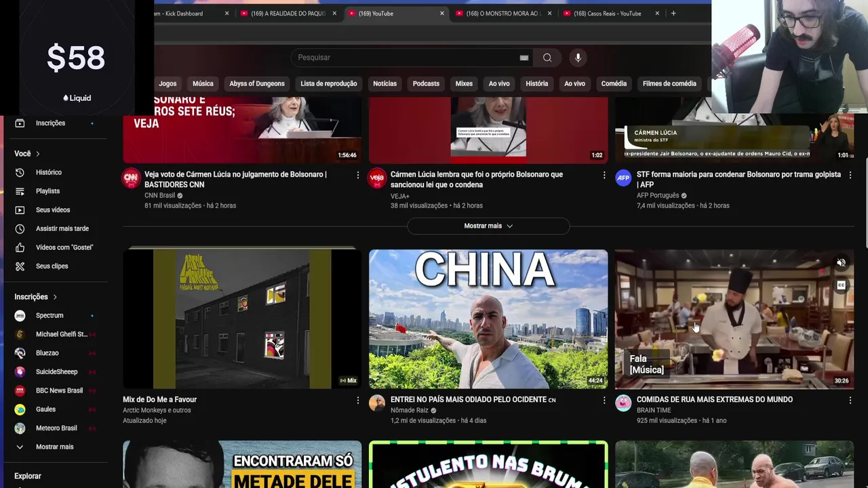Open a new browser tab

tap(673, 14)
